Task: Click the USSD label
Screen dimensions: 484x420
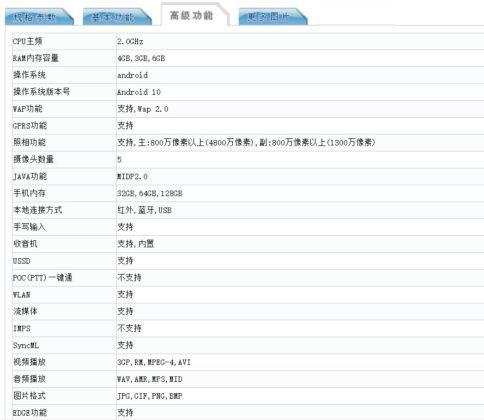Action: (x=22, y=261)
